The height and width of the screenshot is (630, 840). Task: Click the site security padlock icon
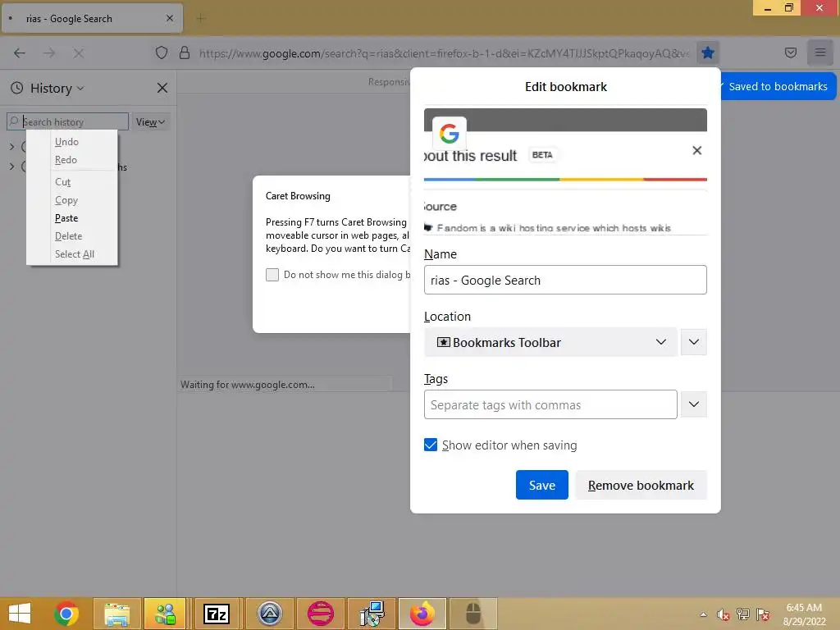185,52
